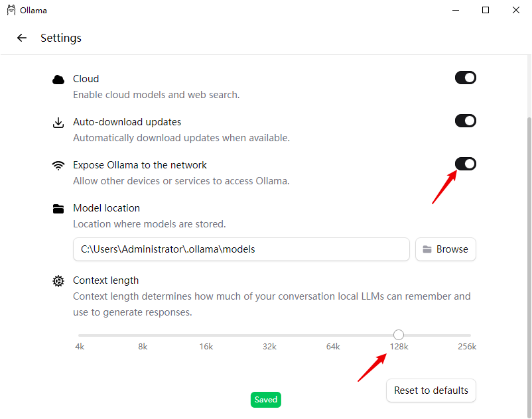532x419 pixels.
Task: Set context length to 4k on slider
Action: coord(80,335)
